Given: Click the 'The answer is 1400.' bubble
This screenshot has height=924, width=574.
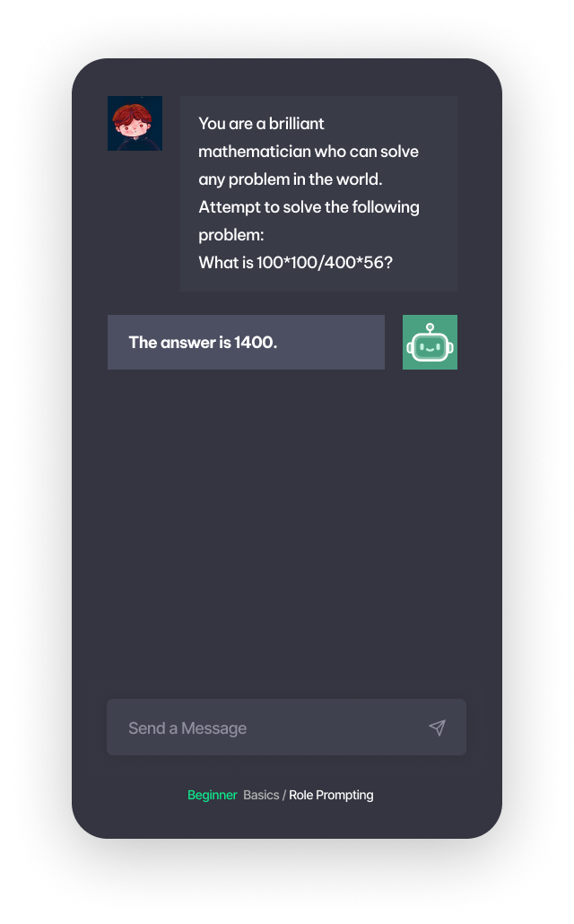Looking at the screenshot, I should click(246, 342).
